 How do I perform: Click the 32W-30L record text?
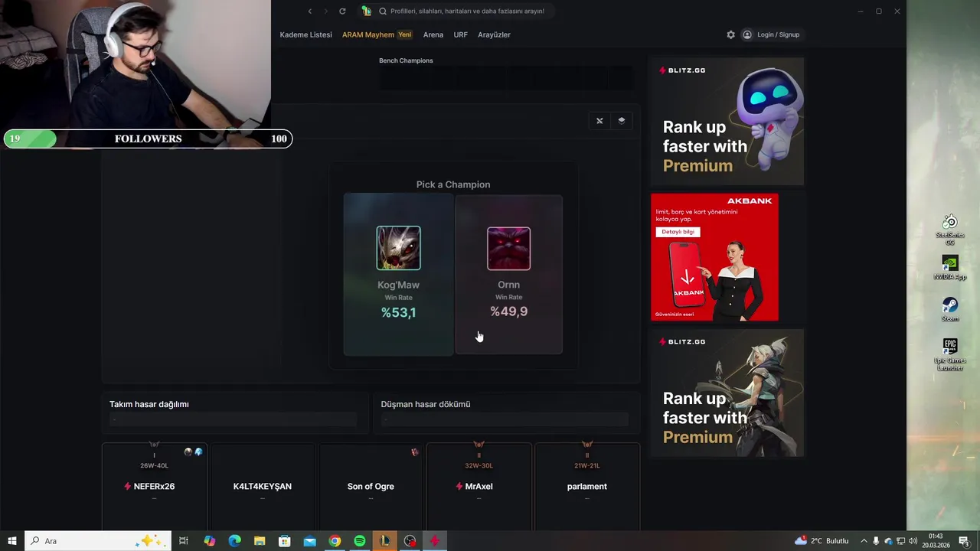(x=479, y=465)
